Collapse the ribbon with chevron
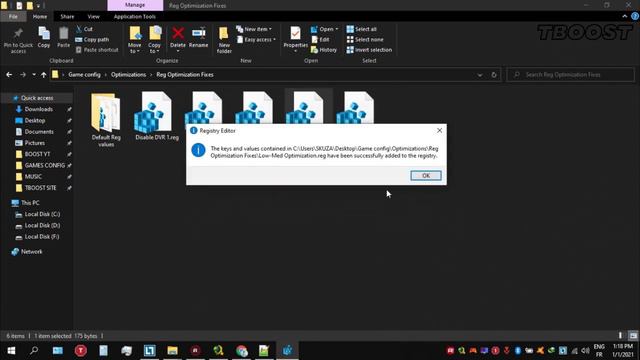The width and height of the screenshot is (640, 360). [624, 16]
